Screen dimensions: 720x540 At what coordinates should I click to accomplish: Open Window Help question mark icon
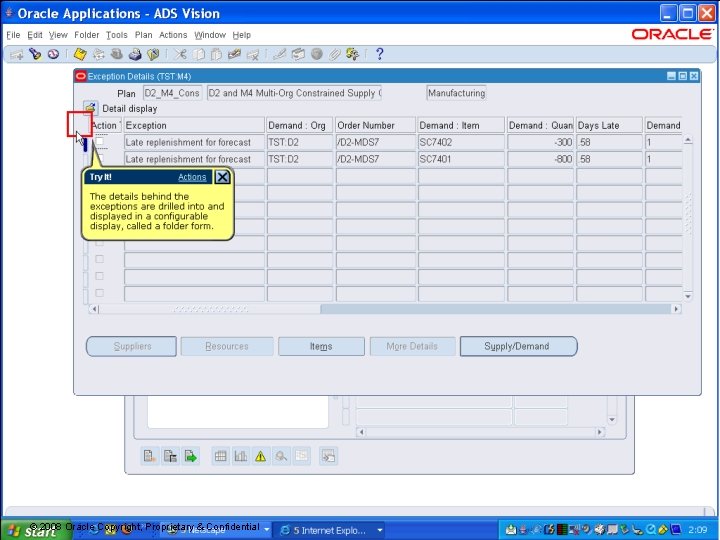click(x=379, y=55)
